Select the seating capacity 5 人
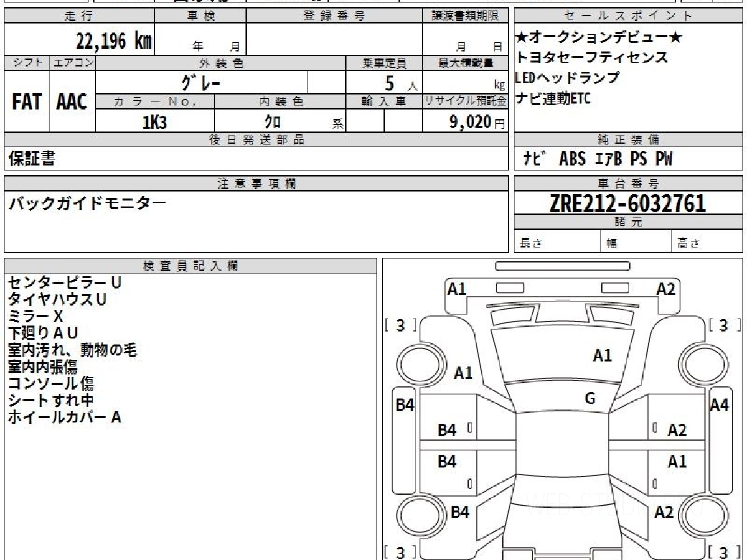The image size is (747, 560). coord(401,83)
